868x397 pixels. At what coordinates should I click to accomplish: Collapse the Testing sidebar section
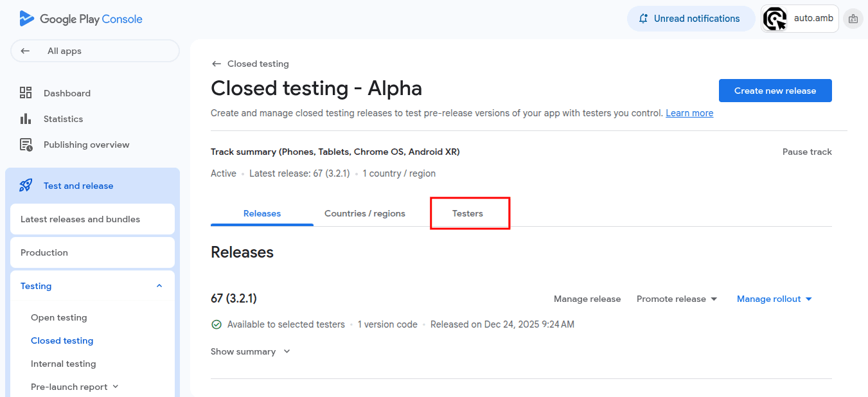(159, 285)
